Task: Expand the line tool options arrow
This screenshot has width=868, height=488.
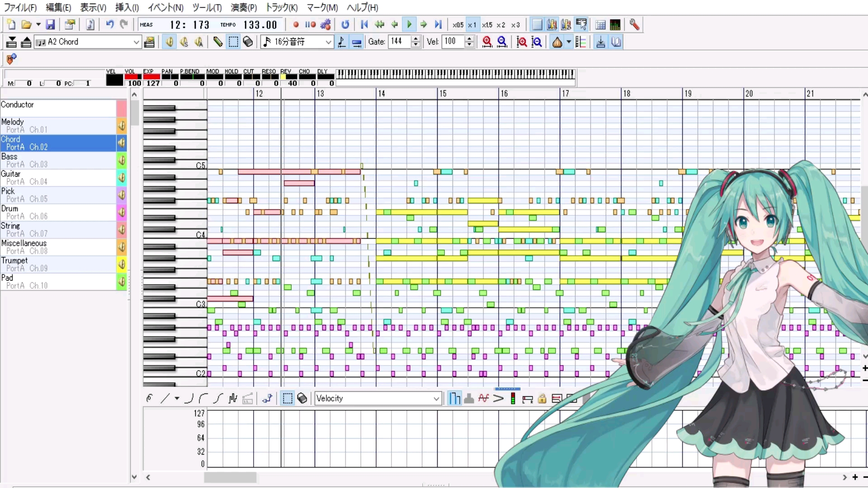Action: tap(177, 399)
